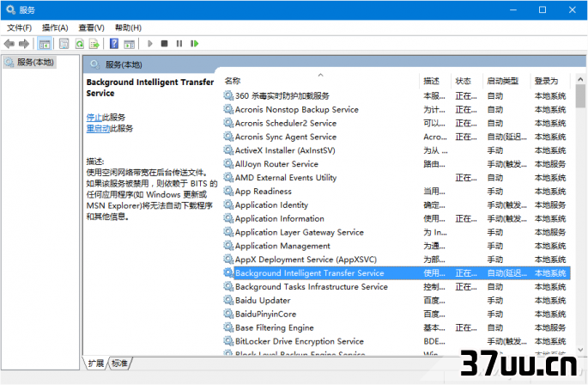Image resolution: width=588 pixels, height=385 pixels.
Task: Toggle the console tree show/hide icon
Action: (x=45, y=44)
